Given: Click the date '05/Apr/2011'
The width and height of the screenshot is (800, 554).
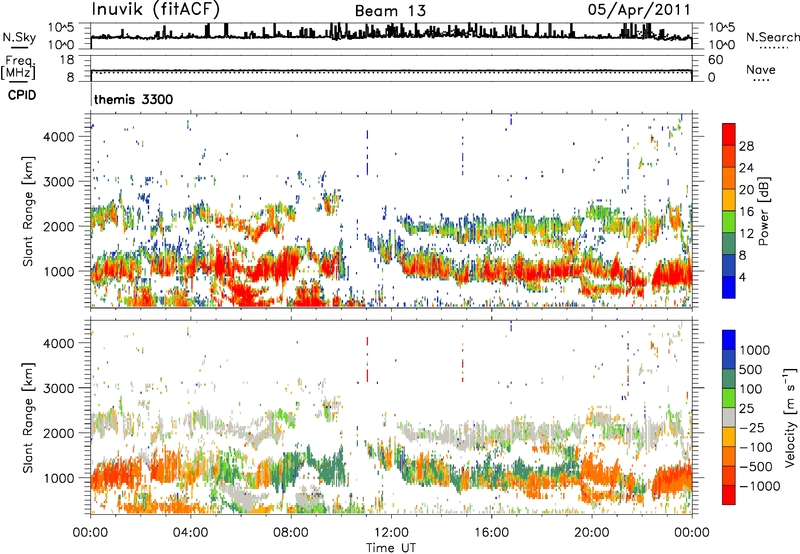Looking at the screenshot, I should (639, 10).
